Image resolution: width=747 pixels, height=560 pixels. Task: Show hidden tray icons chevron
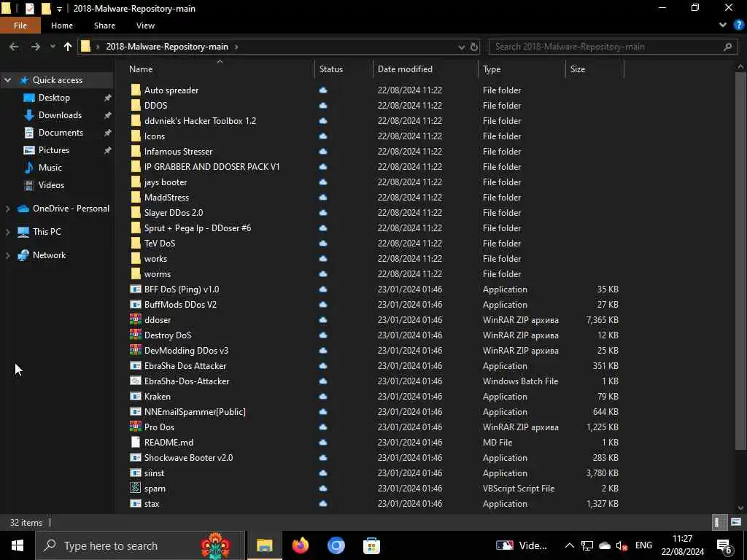pyautogui.click(x=569, y=545)
